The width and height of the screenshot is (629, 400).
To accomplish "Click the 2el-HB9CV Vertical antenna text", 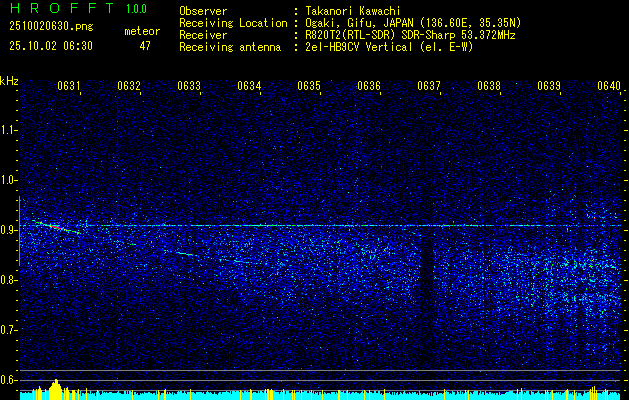I will pyautogui.click(x=389, y=47).
